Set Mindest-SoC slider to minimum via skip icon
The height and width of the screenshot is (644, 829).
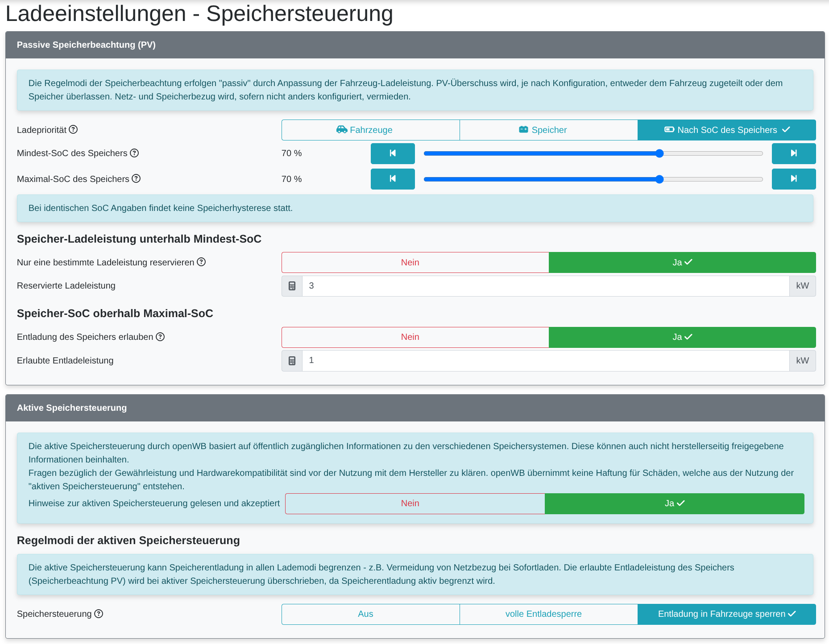[392, 153]
